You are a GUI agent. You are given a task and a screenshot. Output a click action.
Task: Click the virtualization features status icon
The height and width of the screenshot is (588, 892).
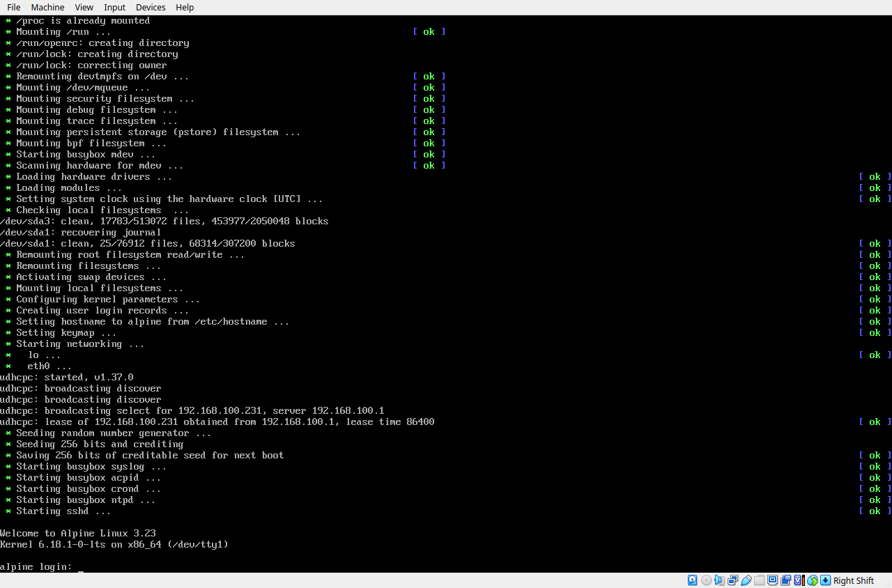798,580
